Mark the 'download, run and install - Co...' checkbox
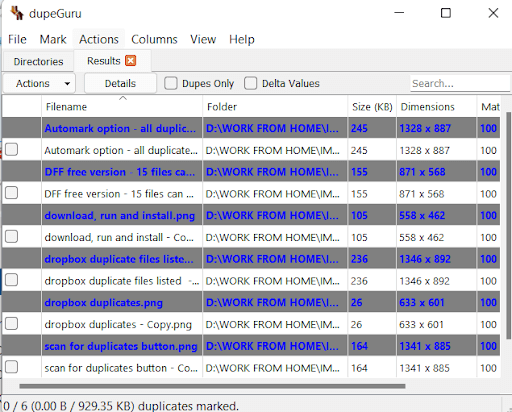The width and height of the screenshot is (512, 412). pyautogui.click(x=11, y=237)
